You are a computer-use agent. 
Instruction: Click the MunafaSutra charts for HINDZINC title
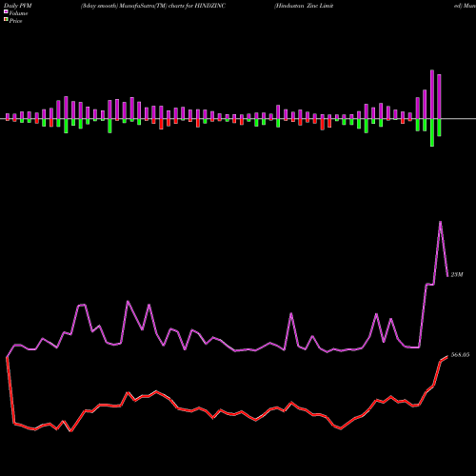pos(153,6)
